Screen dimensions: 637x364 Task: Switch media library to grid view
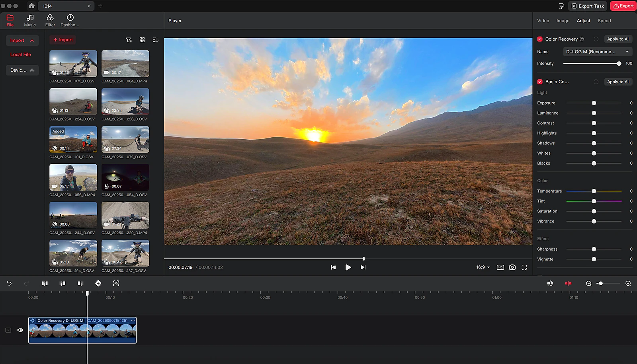click(142, 40)
